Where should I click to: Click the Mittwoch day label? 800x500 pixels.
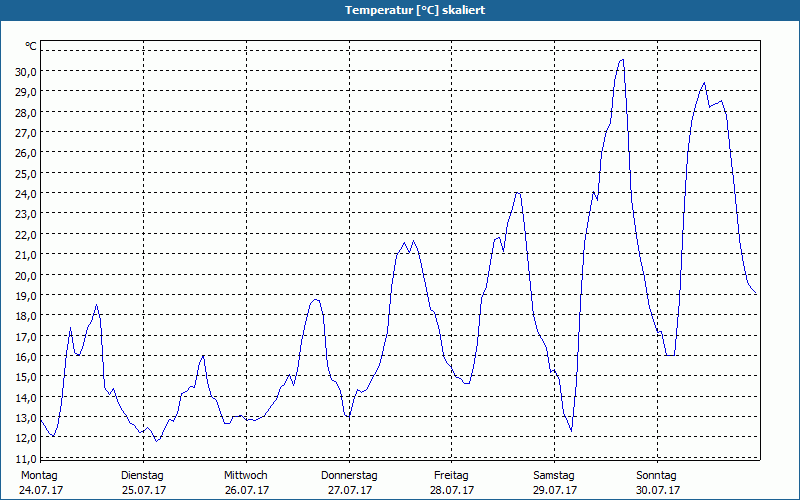pos(246,476)
